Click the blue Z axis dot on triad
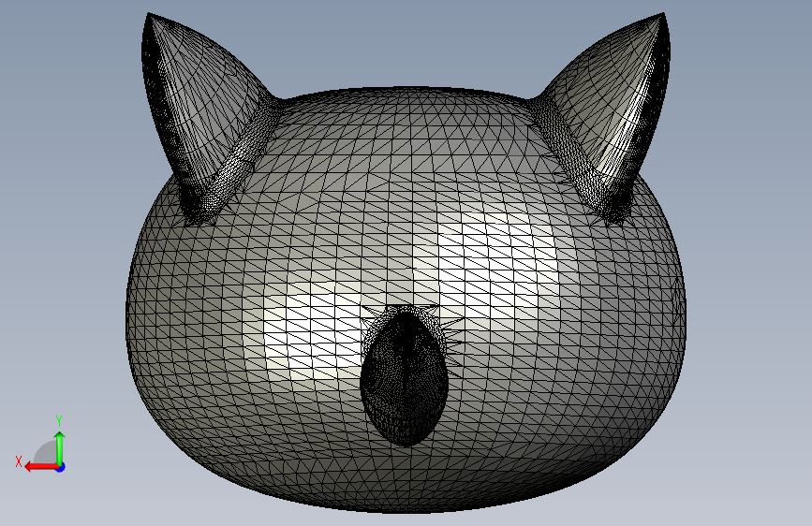 (61, 467)
